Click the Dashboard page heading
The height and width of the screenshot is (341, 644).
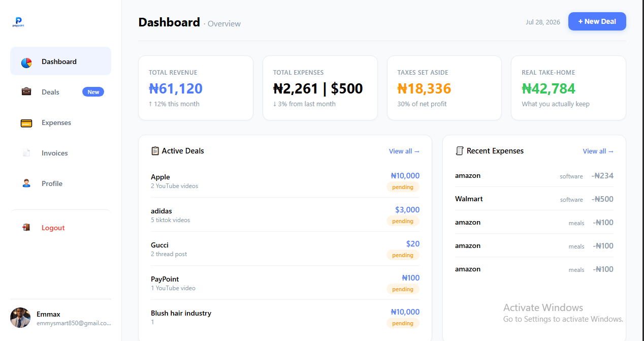tap(169, 22)
